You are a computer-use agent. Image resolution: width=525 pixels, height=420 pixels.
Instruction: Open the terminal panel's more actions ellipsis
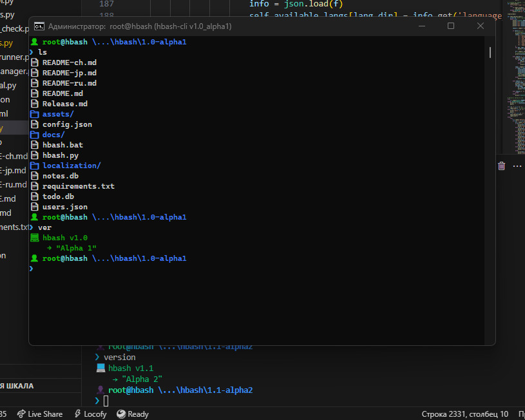(x=517, y=166)
